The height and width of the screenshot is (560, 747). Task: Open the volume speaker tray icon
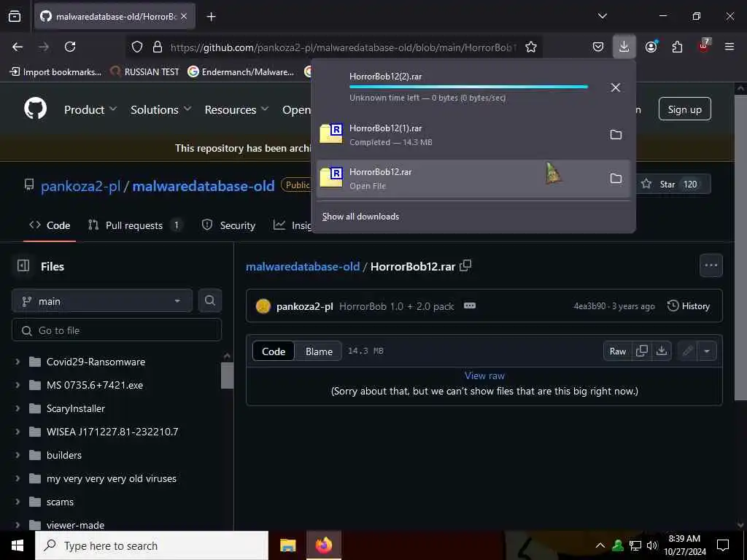[x=652, y=545]
